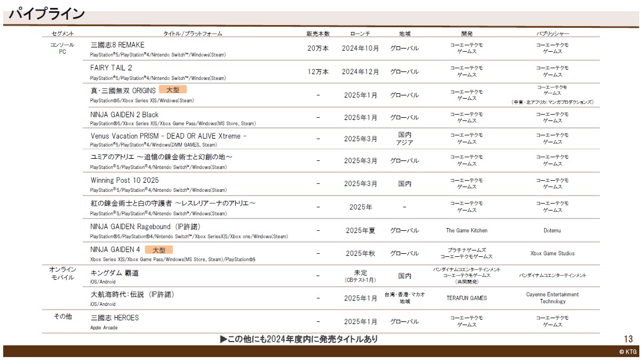Viewport: 642px width, 364px height.
Task: Click the グローバル region for NINJA GAIDEN 4
Action: tap(405, 253)
